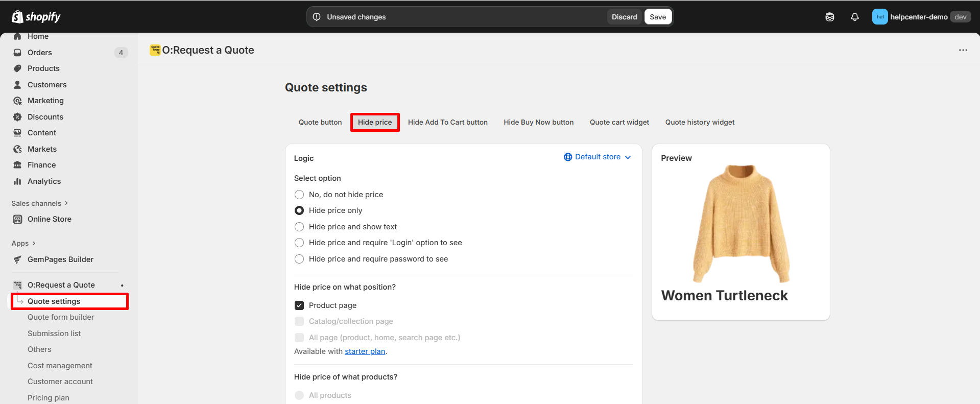
Task: Follow the starter plan link
Action: click(x=365, y=351)
